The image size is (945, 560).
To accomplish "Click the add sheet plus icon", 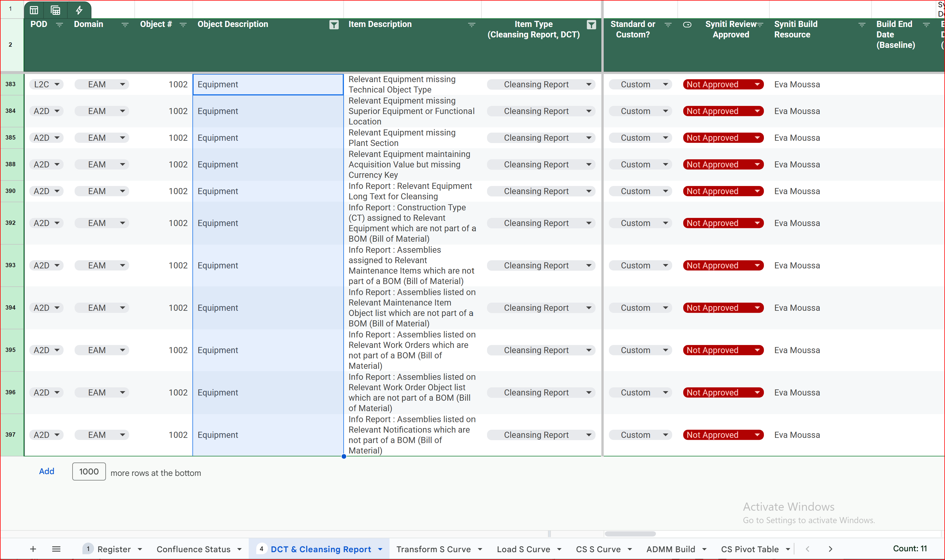I will 33,549.
